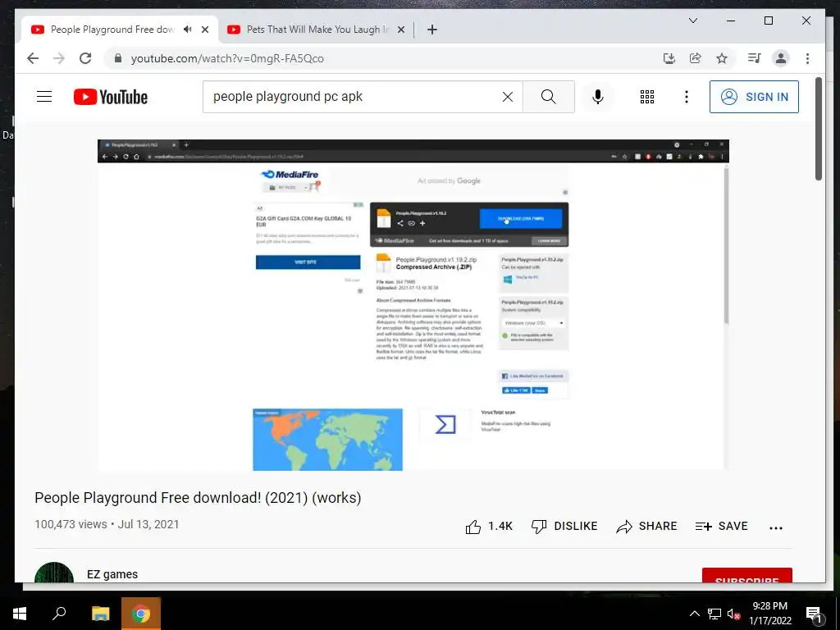Screen dimensions: 840x630
Task: Click the address bar URL
Action: coord(227,58)
